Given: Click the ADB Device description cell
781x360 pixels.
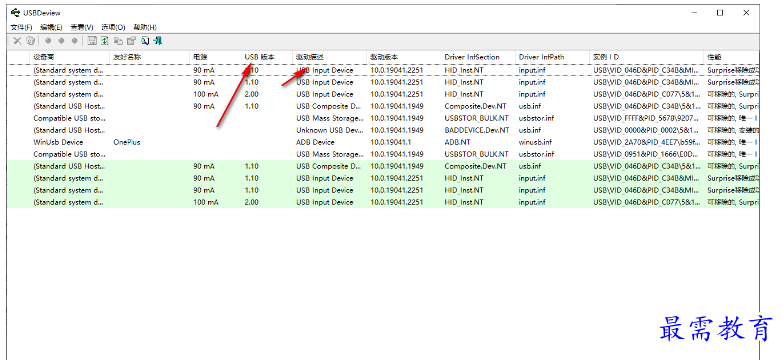Looking at the screenshot, I should click(x=315, y=142).
